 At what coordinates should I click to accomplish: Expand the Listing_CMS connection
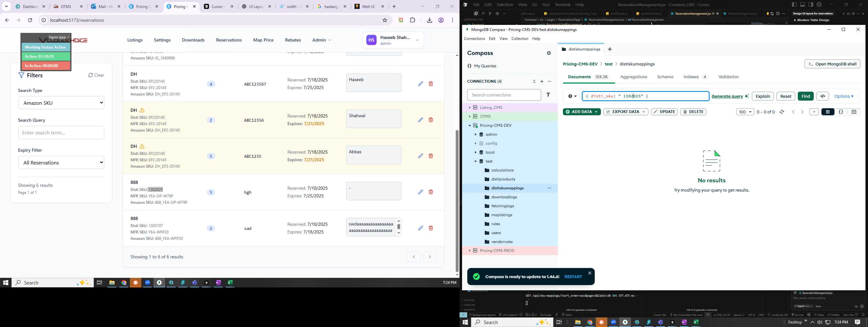(469, 108)
